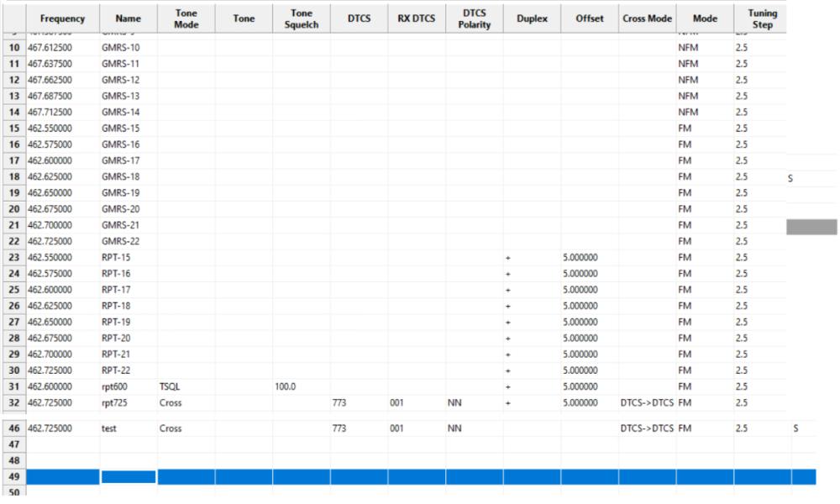The width and height of the screenshot is (840, 504).
Task: Click the Tone Mode column header
Action: 186,18
